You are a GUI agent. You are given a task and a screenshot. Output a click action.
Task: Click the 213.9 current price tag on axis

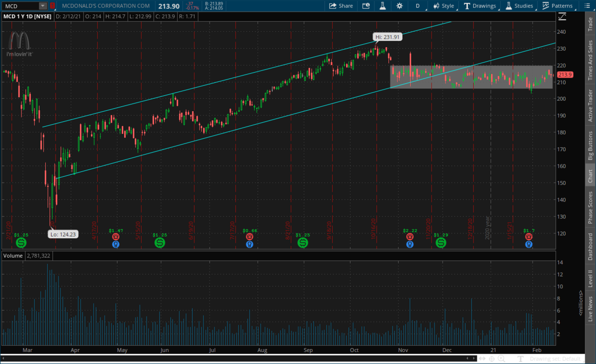click(565, 74)
